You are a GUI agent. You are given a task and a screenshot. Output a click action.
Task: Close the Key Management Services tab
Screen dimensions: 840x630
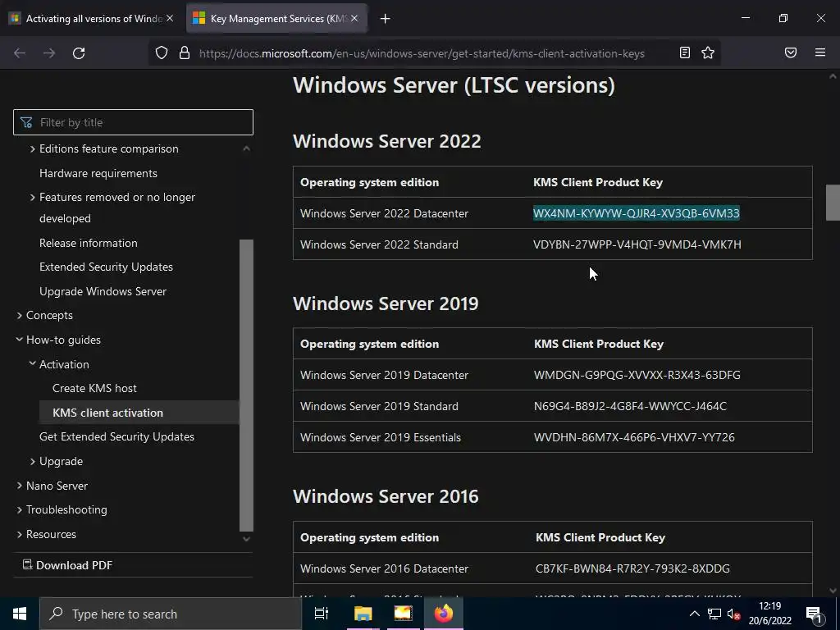[354, 18]
